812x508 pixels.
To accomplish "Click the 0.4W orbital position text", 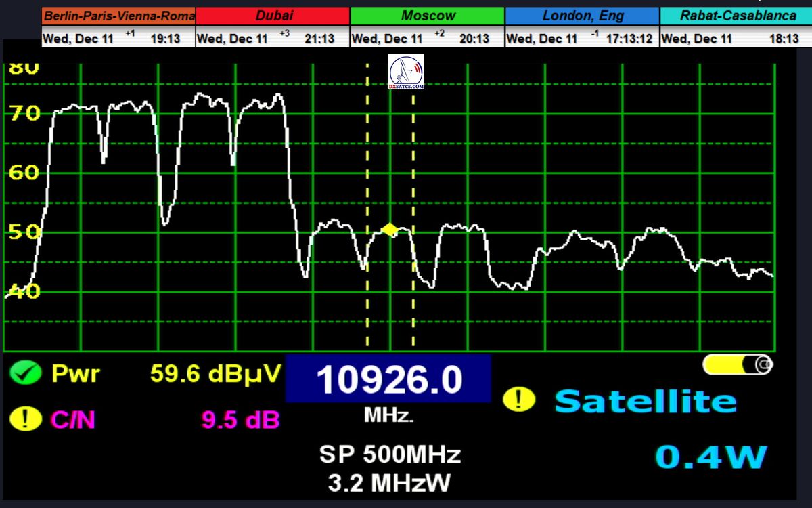I will (711, 457).
